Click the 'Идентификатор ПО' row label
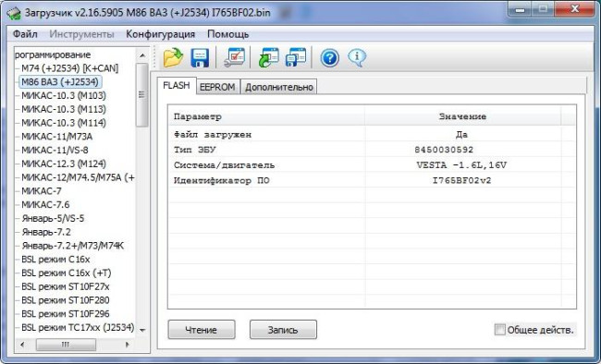Viewport: 601px width, 364px height. click(222, 180)
